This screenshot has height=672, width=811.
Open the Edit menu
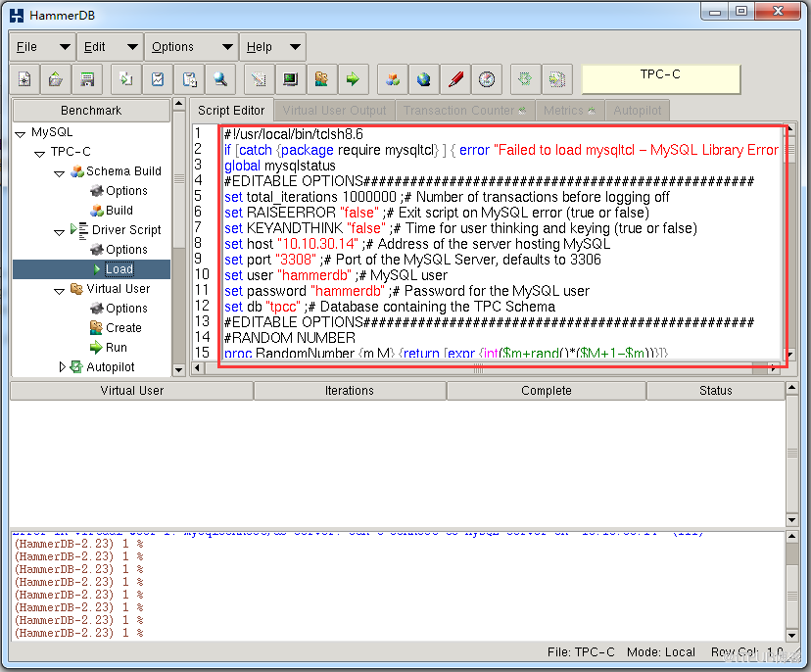coord(110,47)
